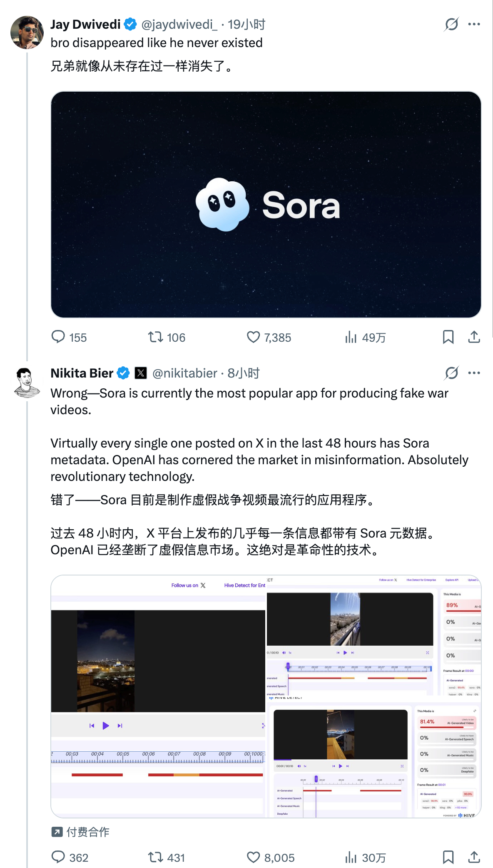Select Hive Detect for Enterprise nav item

tap(421, 580)
